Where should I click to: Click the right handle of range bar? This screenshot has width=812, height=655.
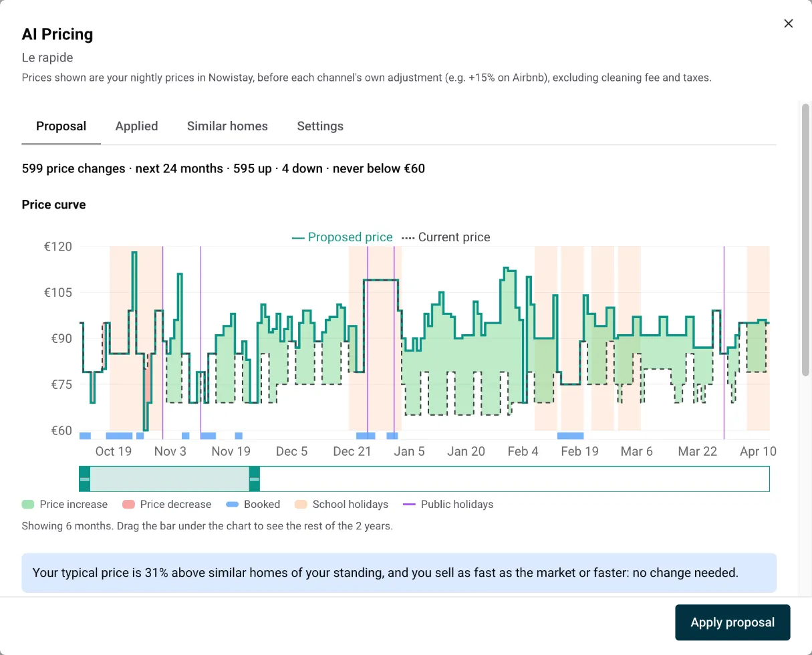tap(254, 479)
